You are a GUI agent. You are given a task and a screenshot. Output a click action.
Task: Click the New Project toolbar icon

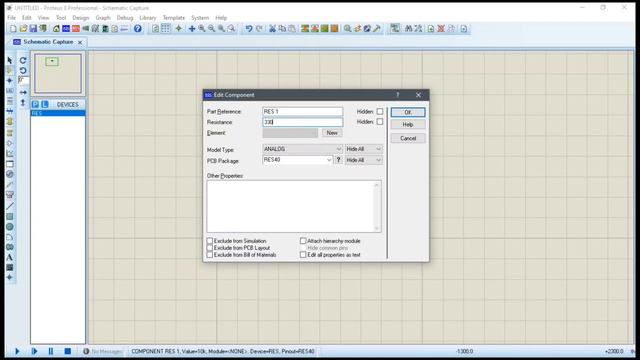point(13,29)
